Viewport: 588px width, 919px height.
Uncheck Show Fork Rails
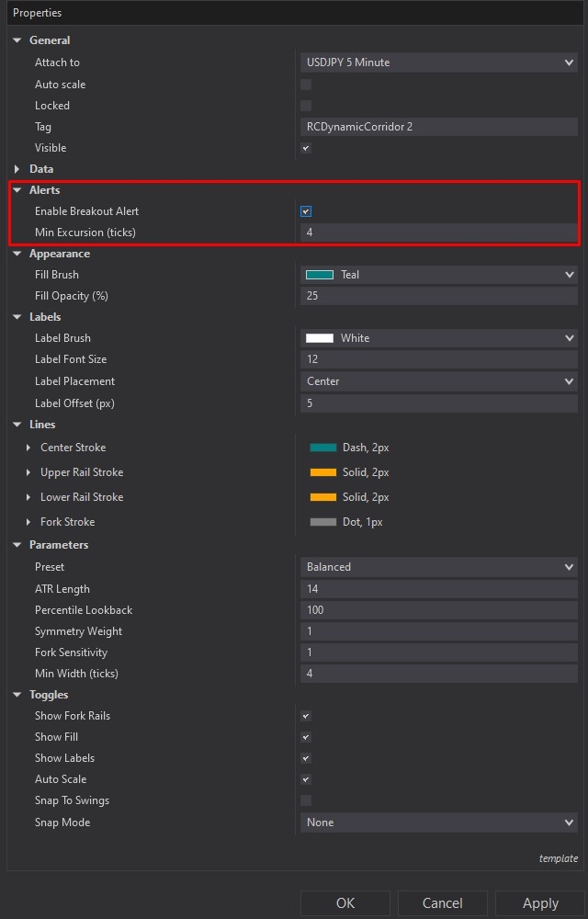coord(305,715)
